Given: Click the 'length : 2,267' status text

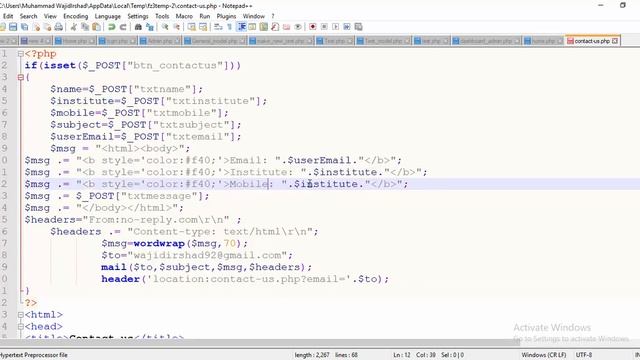Looking at the screenshot, I should coord(312,355).
